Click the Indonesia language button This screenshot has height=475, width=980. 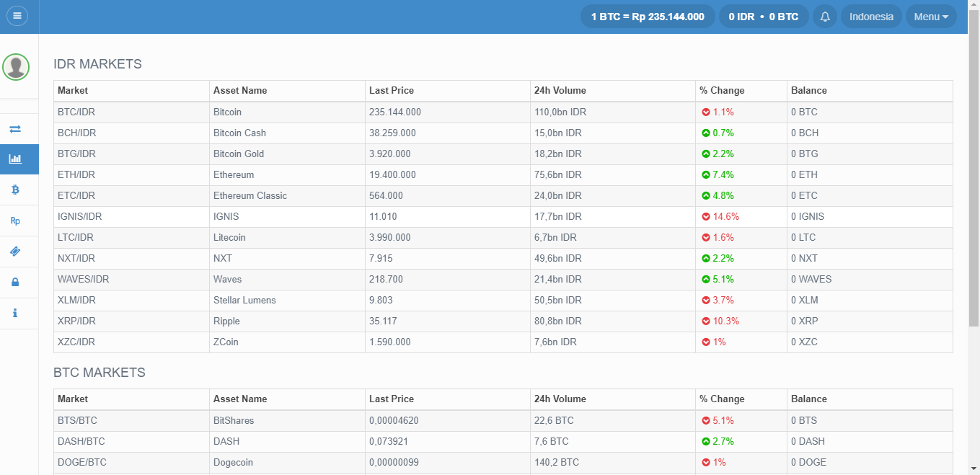pos(871,17)
